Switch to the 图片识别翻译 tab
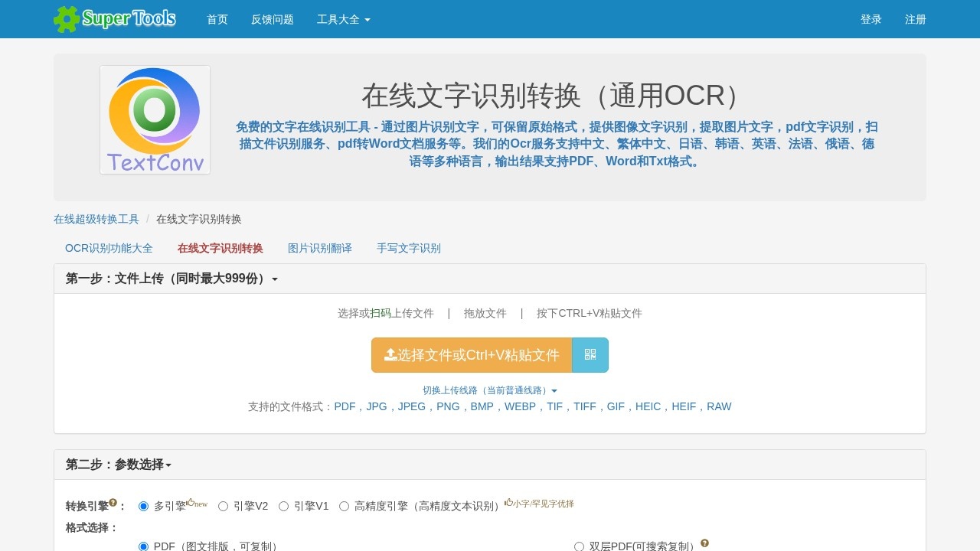The height and width of the screenshot is (551, 980). [320, 248]
